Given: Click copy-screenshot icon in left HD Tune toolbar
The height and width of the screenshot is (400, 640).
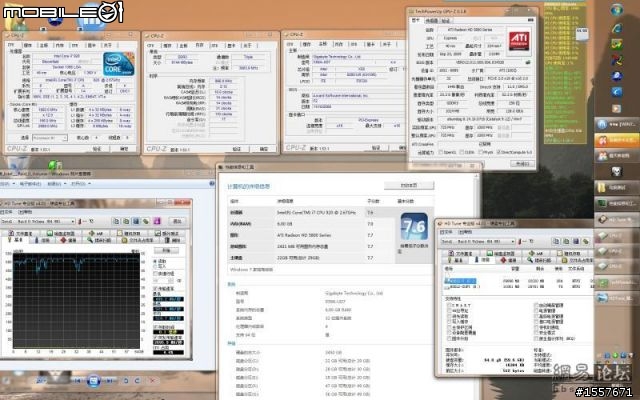Looking at the screenshot, I should click(x=126, y=221).
